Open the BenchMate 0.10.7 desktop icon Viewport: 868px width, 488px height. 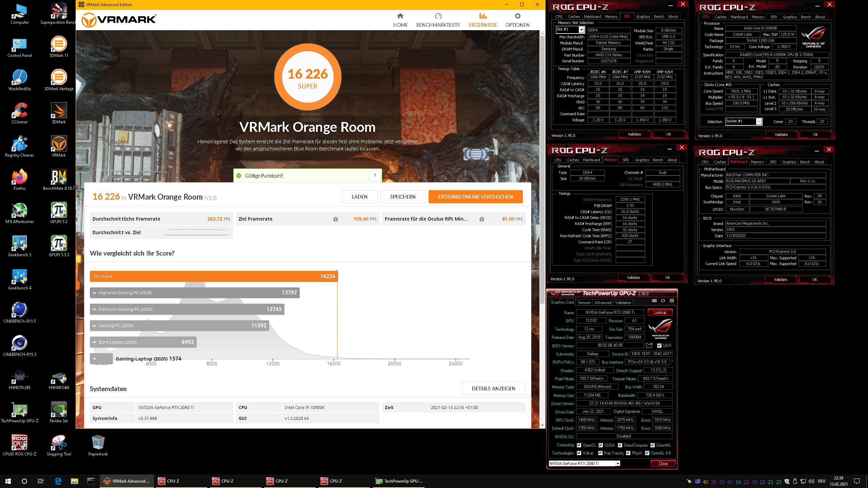coord(59,180)
